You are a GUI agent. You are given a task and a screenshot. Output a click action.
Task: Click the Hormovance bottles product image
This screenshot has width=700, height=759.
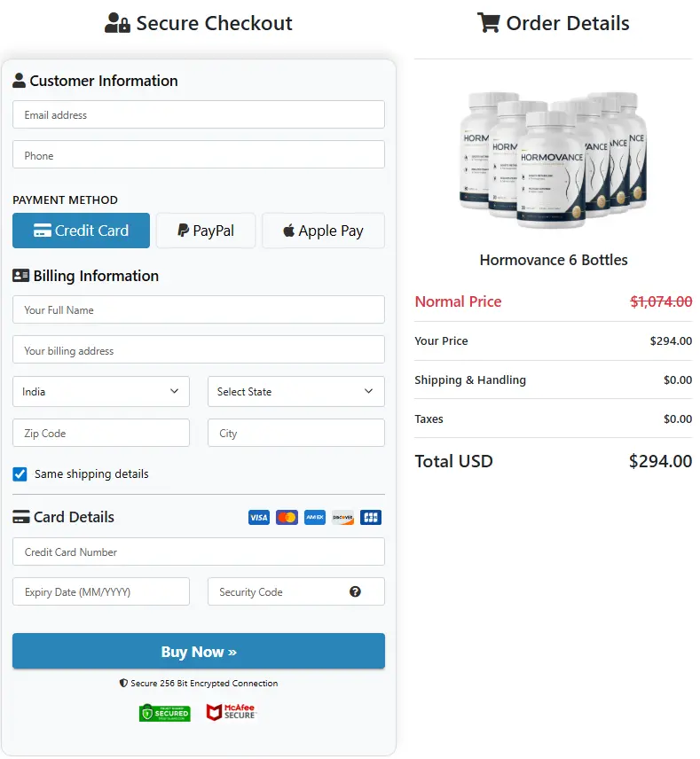coord(554,160)
